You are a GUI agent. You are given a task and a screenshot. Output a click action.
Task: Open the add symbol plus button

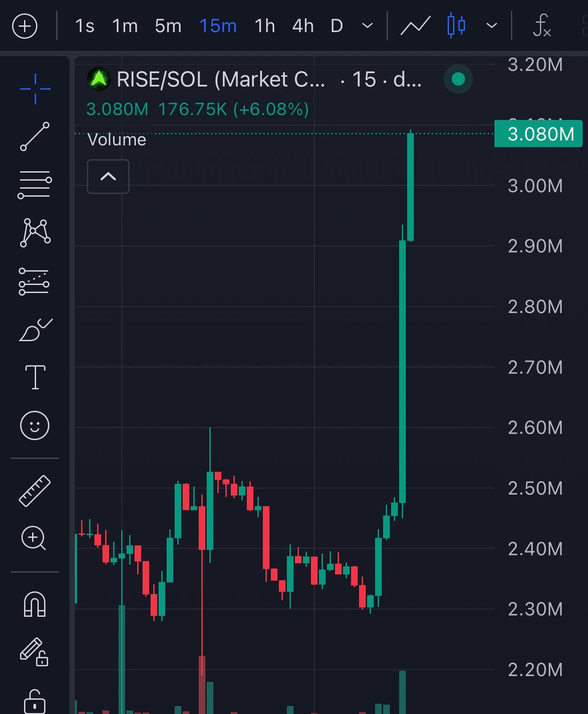point(25,27)
